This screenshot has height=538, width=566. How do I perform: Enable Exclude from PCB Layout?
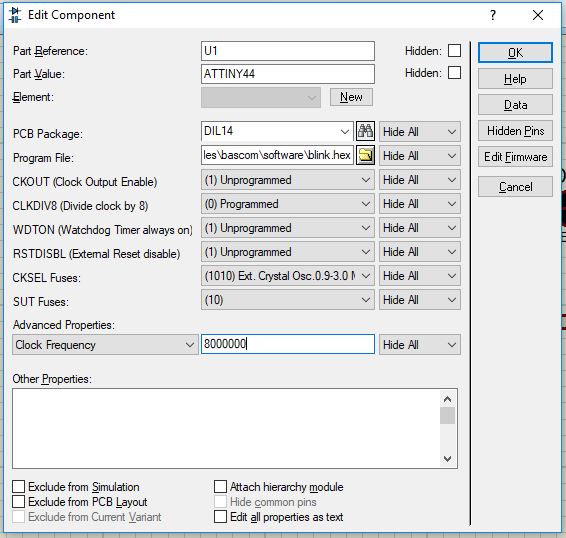pyautogui.click(x=19, y=502)
